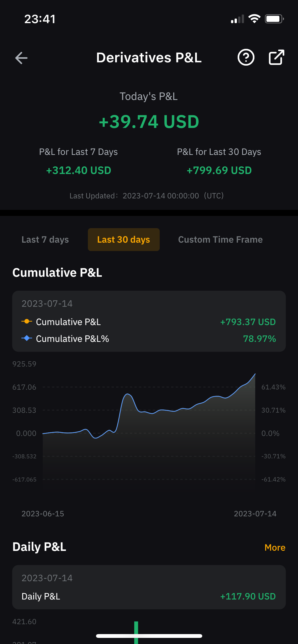298x644 pixels.
Task: Tap the share export icon
Action: [x=276, y=57]
